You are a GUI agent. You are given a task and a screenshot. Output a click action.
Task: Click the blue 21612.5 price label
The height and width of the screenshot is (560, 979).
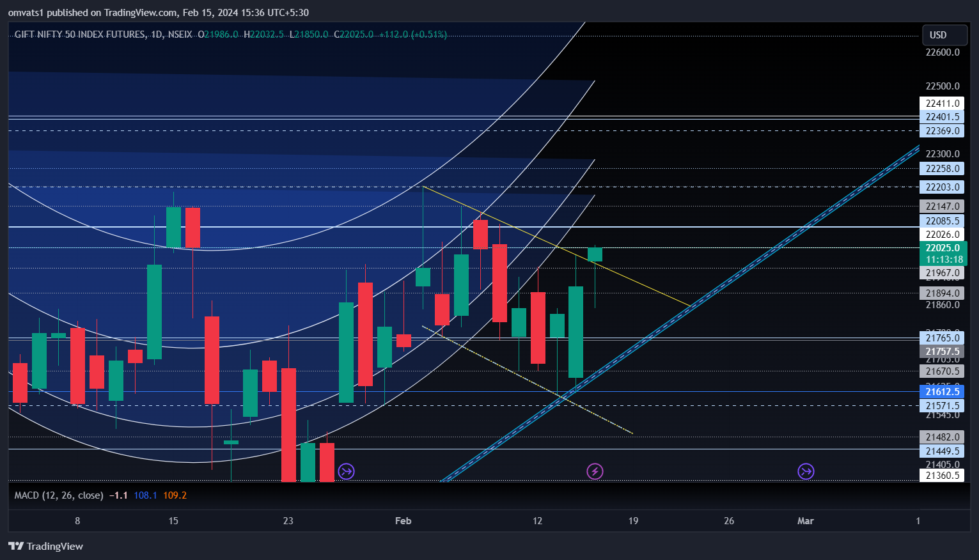pyautogui.click(x=942, y=392)
